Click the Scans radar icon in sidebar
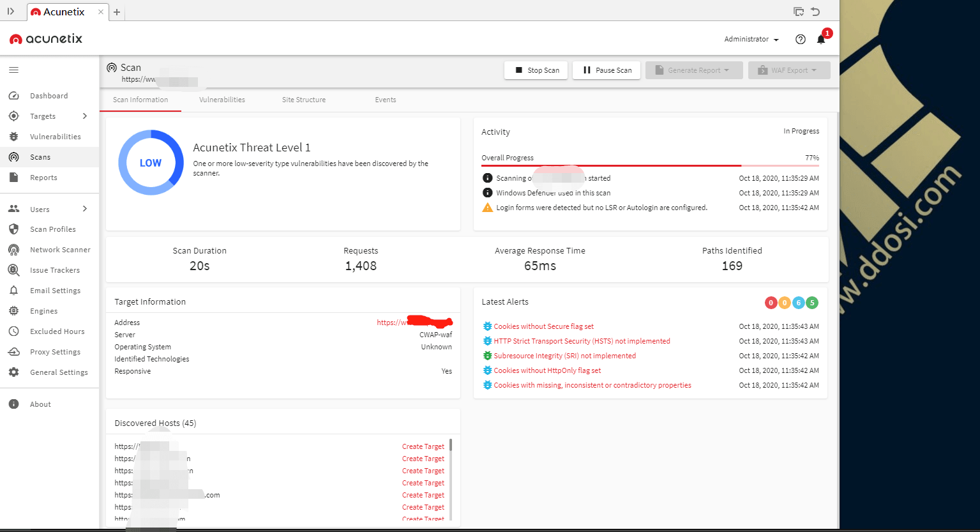The width and height of the screenshot is (980, 532). point(14,157)
